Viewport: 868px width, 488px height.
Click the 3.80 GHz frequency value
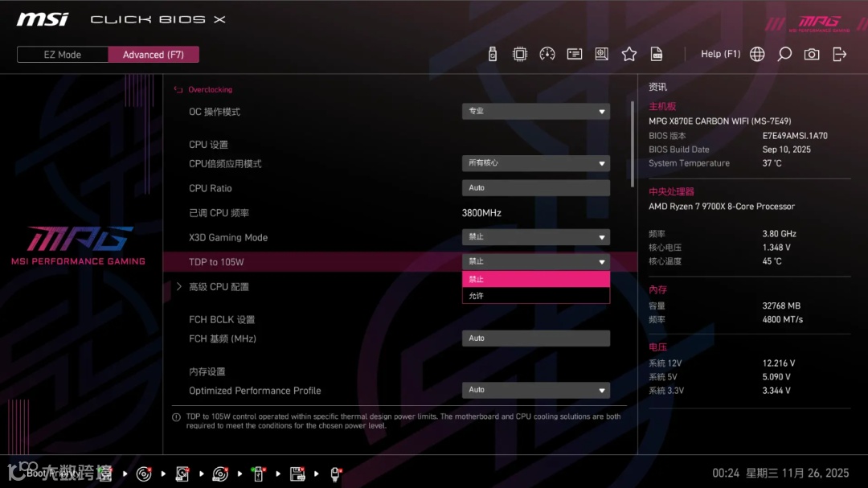(779, 234)
